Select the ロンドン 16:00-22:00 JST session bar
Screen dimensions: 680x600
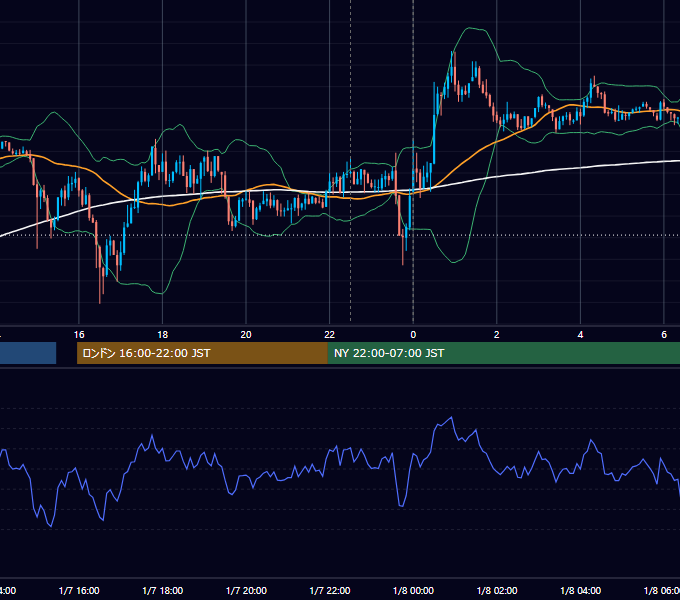202,353
